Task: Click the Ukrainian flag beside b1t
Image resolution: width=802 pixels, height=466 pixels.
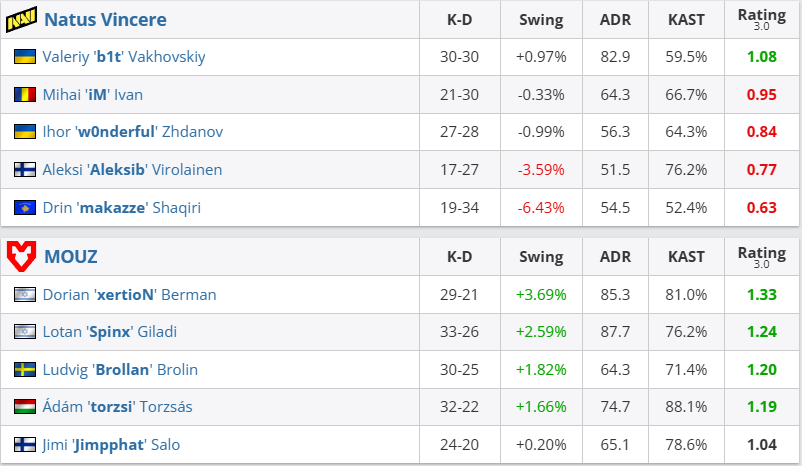Action: click(x=25, y=57)
